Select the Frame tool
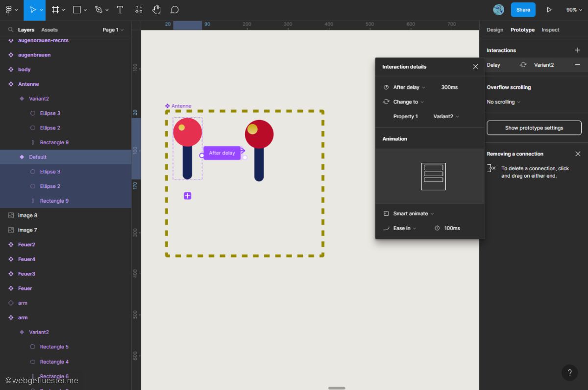The width and height of the screenshot is (588, 390). 55,10
